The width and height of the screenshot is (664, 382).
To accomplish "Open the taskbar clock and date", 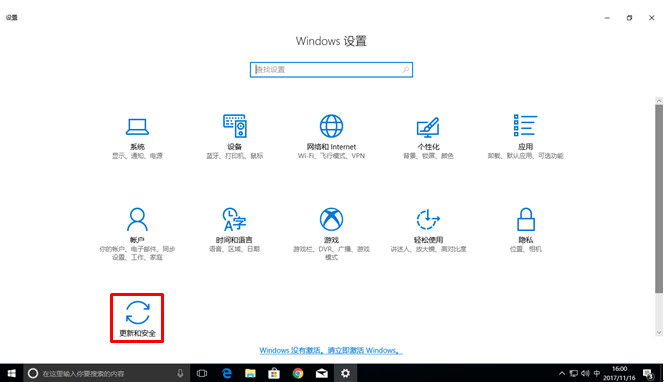I will coord(619,373).
